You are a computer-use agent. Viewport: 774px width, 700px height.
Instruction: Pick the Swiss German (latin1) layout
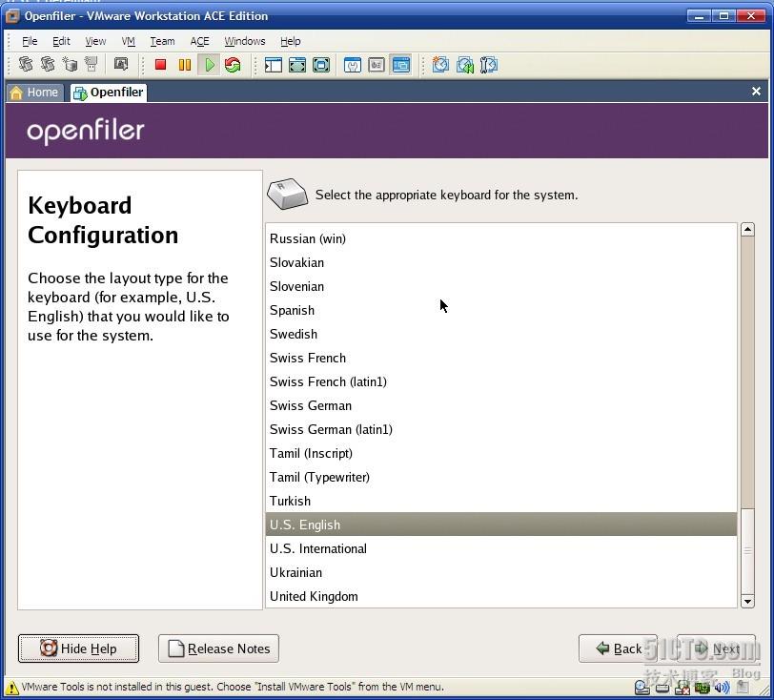tap(501, 429)
